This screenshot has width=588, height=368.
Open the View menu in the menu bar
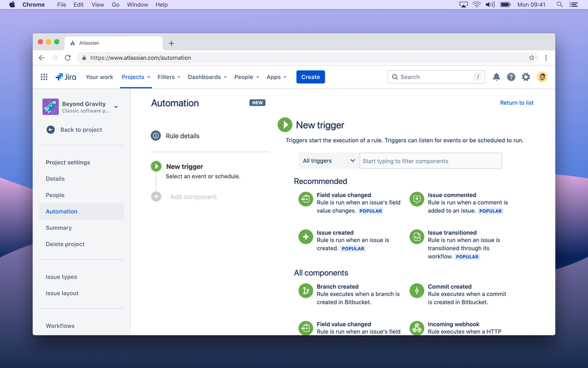click(97, 5)
